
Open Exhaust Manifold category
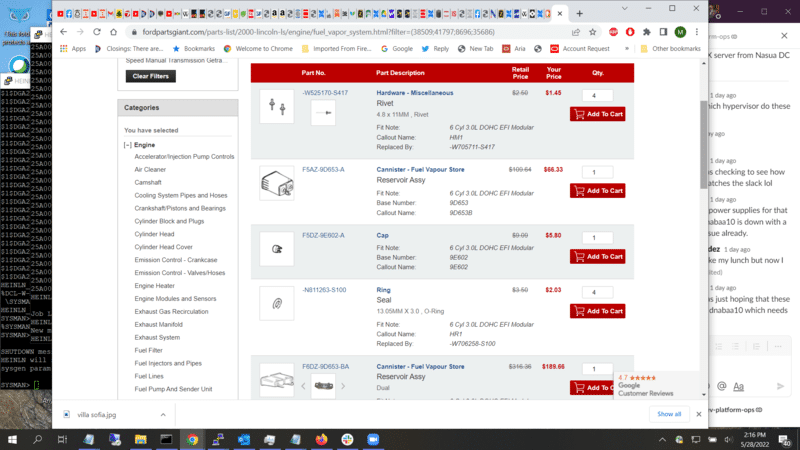pyautogui.click(x=158, y=324)
